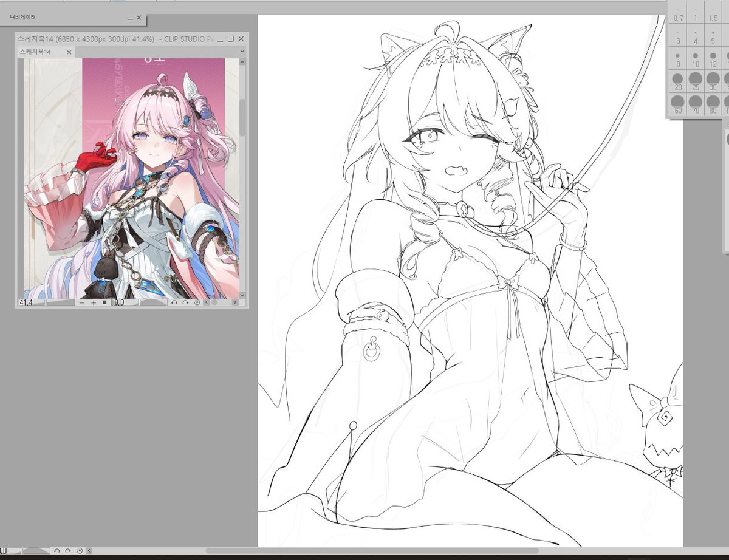The height and width of the screenshot is (560, 729).
Task: Rotate main canvas left in bottom bar
Action: (57, 551)
